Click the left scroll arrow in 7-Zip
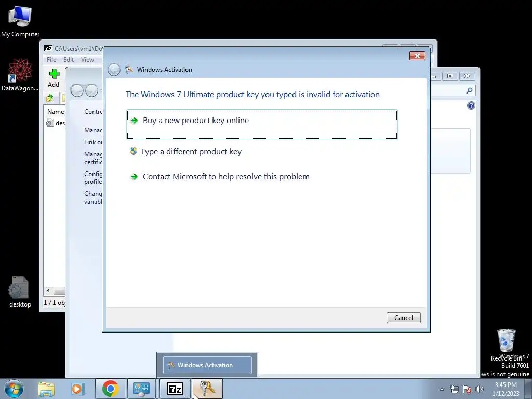The width and height of the screenshot is (532, 399). (48, 291)
